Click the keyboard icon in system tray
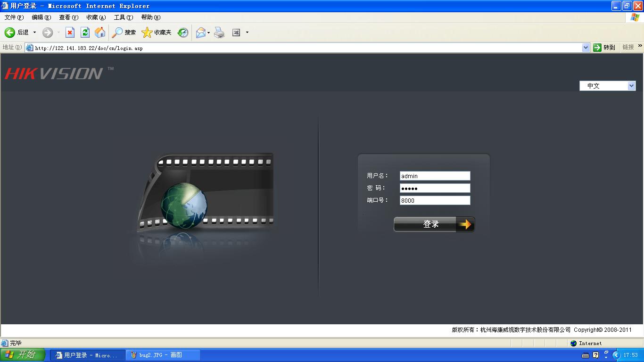This screenshot has height=362, width=644. (585, 355)
